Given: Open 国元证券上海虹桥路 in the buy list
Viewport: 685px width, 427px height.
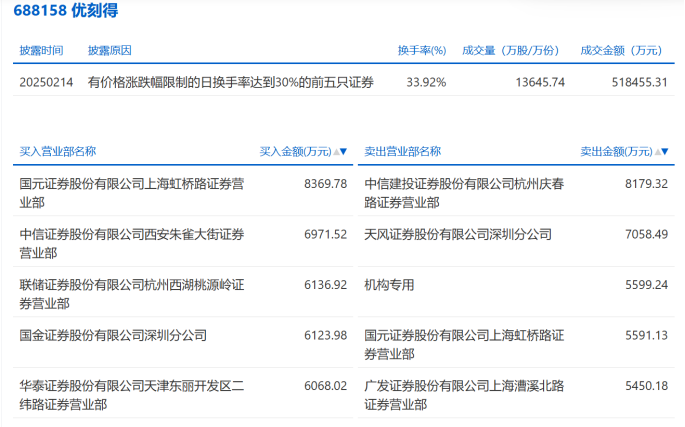Looking at the screenshot, I should pyautogui.click(x=131, y=192).
